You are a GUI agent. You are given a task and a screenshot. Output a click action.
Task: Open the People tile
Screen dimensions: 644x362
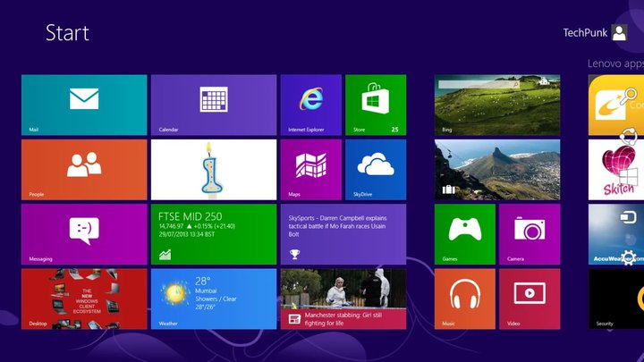[x=84, y=170]
